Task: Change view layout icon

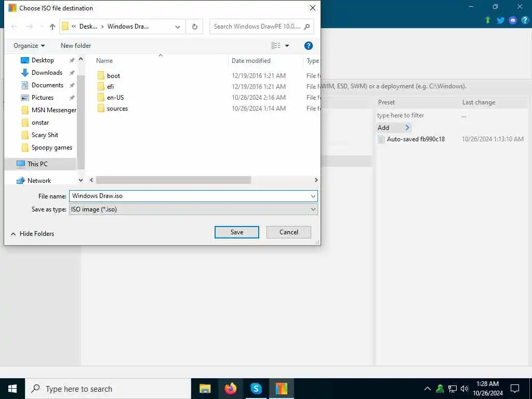Action: click(276, 46)
